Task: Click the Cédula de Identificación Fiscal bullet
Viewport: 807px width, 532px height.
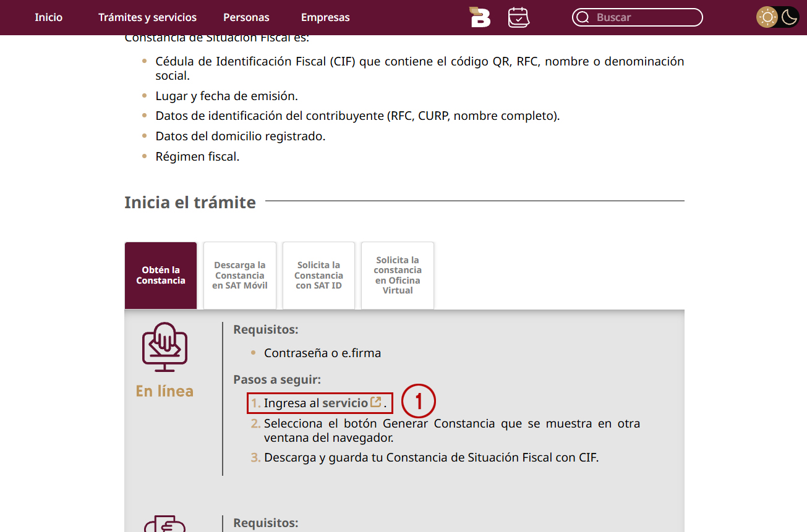Action: tap(420, 69)
